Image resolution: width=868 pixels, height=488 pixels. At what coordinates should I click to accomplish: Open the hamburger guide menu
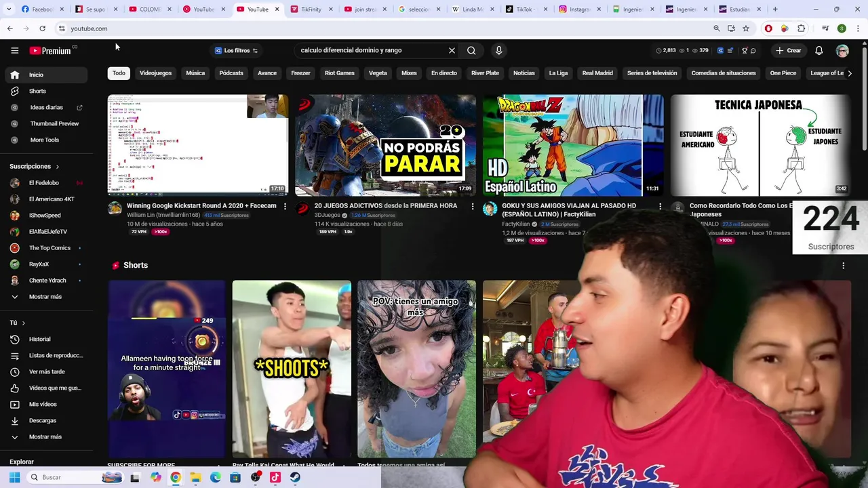(14, 50)
